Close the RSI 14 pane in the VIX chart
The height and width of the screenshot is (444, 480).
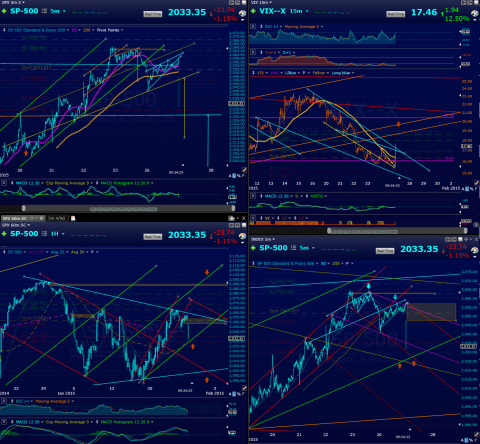point(253,26)
